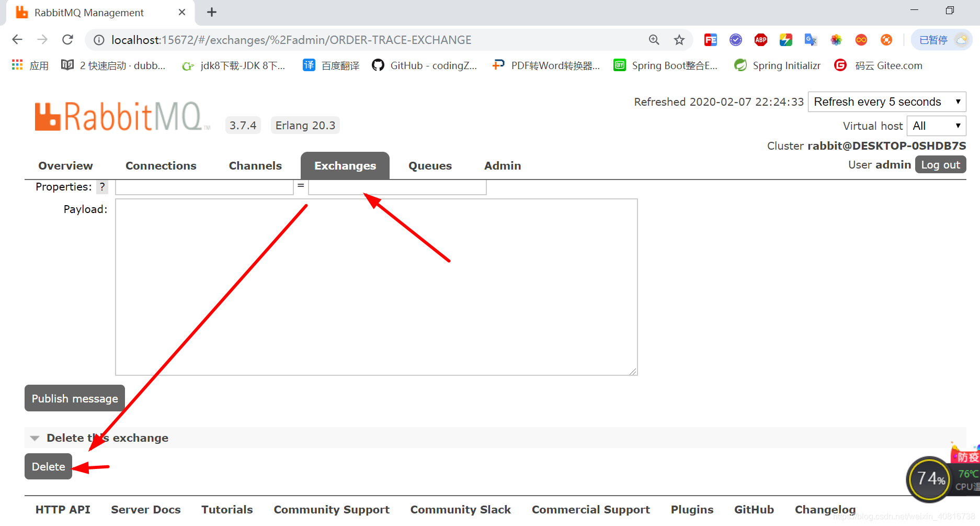Image resolution: width=980 pixels, height=526 pixels.
Task: Switch to the Connections tab
Action: (x=161, y=165)
